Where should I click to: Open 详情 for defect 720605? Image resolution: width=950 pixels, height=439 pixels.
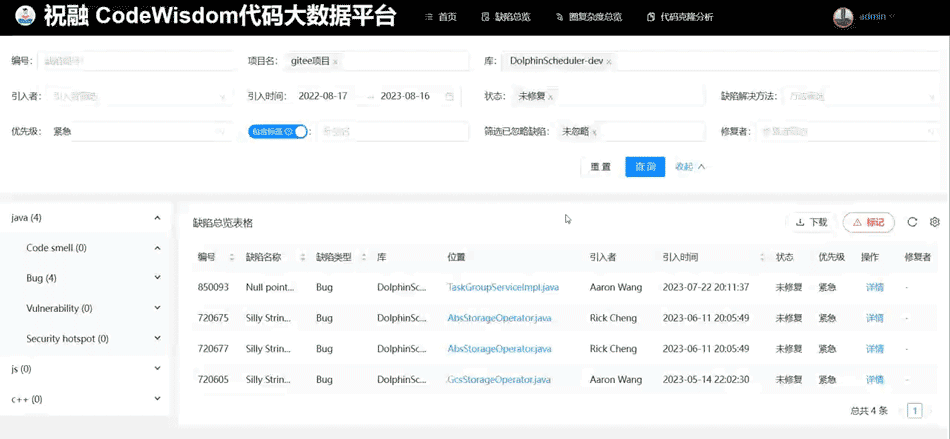pos(874,380)
